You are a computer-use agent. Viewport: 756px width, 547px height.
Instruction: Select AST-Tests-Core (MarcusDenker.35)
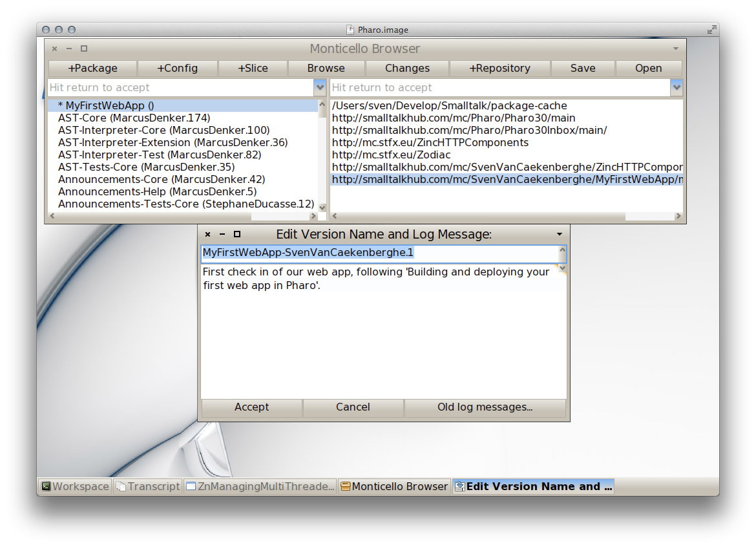(183, 167)
